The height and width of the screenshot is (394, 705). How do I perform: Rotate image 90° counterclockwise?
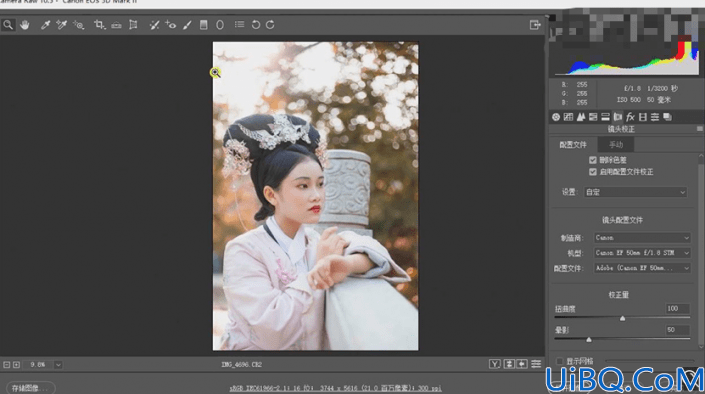point(255,25)
